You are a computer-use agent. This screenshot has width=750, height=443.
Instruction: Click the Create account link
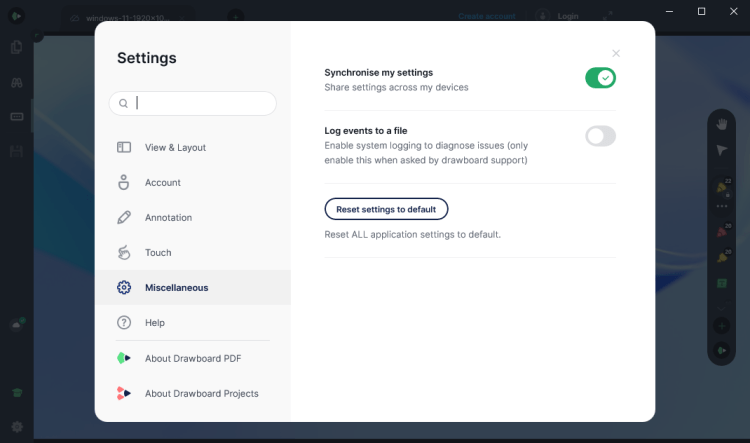click(489, 16)
